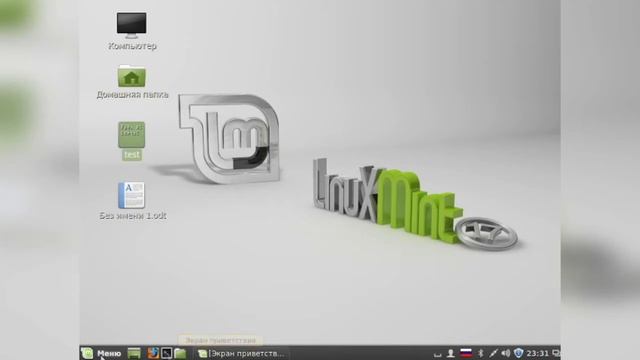Screen dimensions: 640x360
Task: Launch Terminal from the panel
Action: tap(167, 353)
